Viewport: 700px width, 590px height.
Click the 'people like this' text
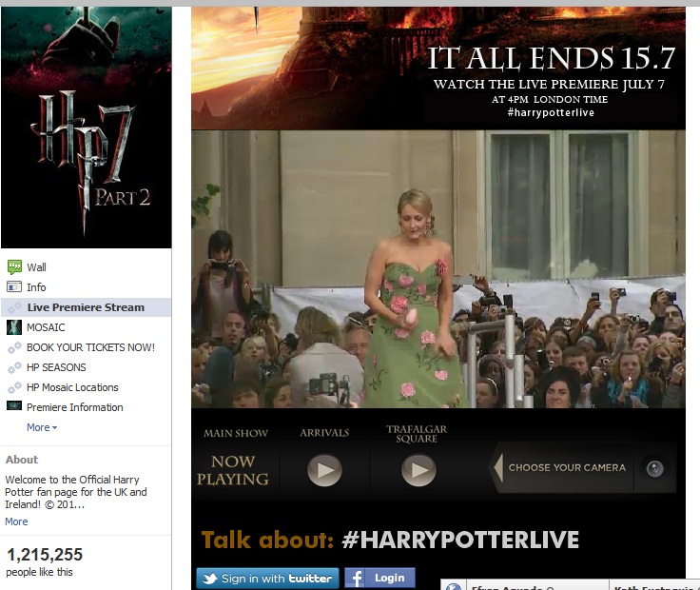point(39,572)
